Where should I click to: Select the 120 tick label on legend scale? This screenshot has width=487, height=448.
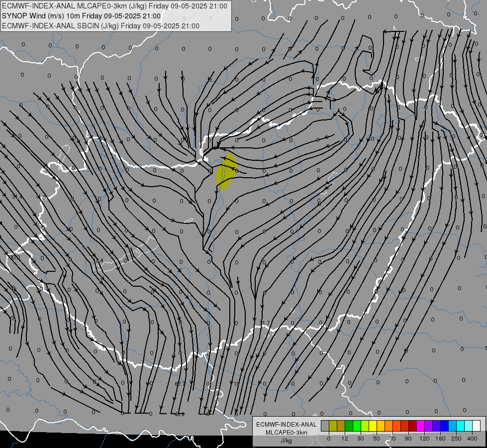[x=424, y=439]
